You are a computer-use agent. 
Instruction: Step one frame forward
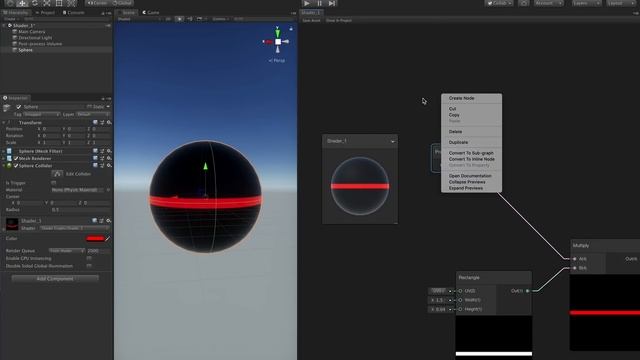click(x=332, y=3)
